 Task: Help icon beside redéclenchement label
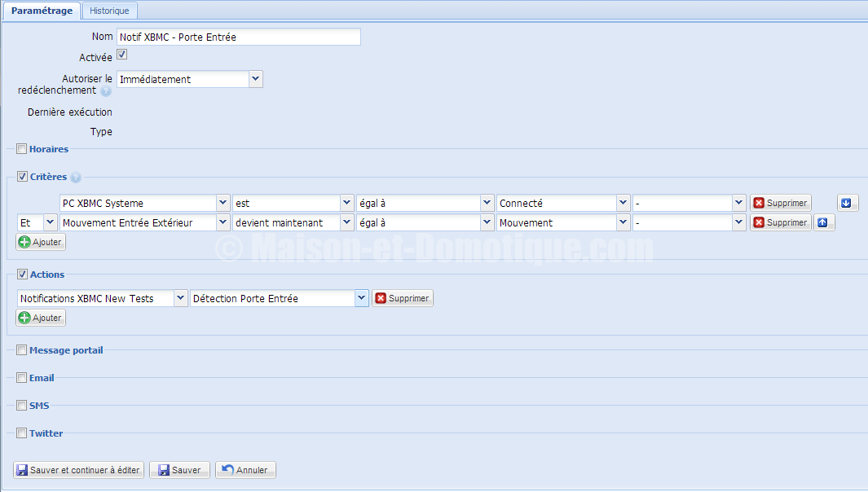coord(106,91)
